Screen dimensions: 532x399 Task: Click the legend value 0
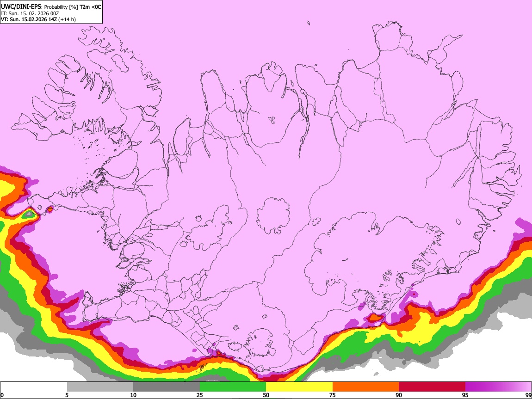click(x=2, y=395)
